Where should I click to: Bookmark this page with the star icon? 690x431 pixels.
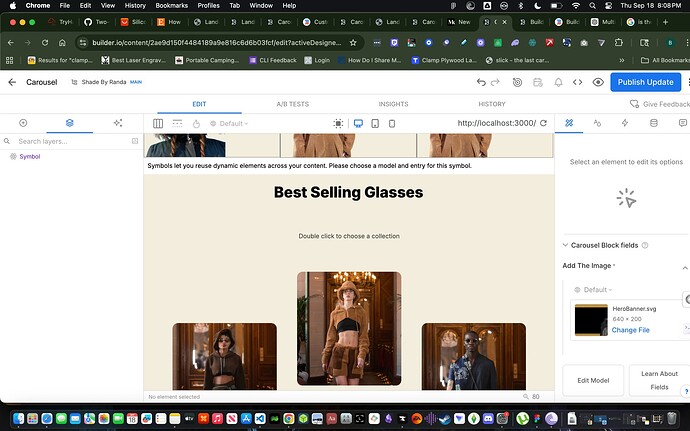tap(353, 43)
